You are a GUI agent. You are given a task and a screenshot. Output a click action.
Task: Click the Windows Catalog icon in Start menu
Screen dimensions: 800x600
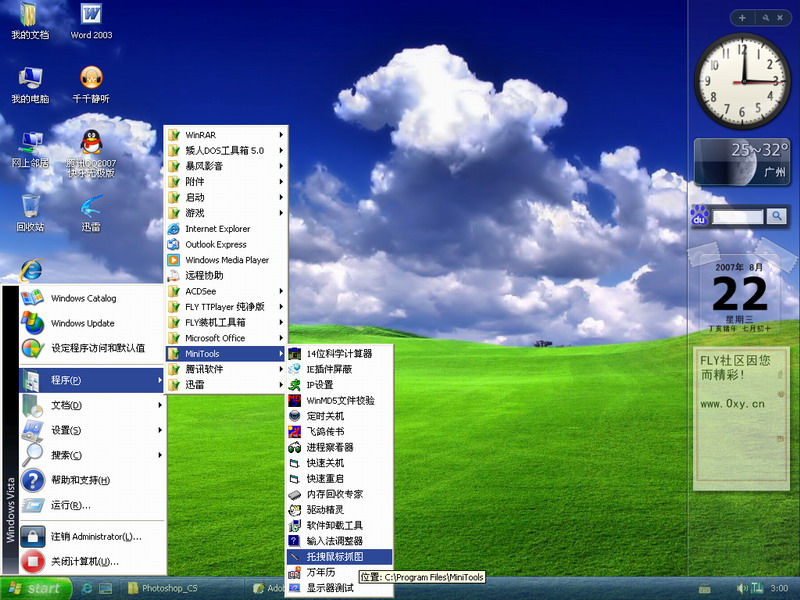coord(32,298)
